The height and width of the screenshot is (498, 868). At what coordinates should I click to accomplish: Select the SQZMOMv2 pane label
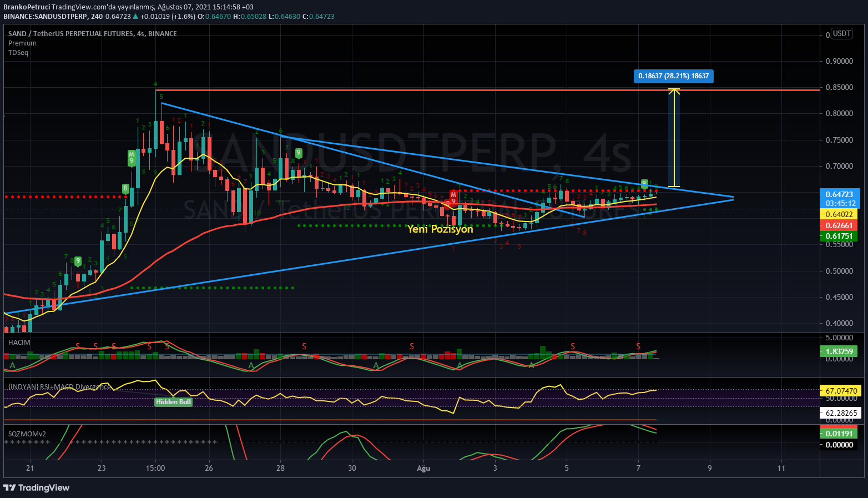pos(27,434)
